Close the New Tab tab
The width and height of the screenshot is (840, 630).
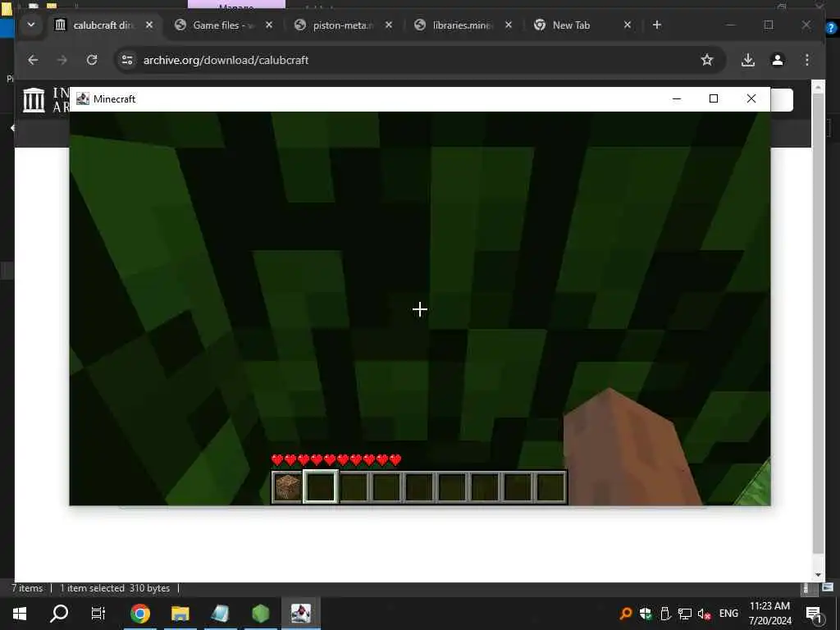(x=628, y=25)
